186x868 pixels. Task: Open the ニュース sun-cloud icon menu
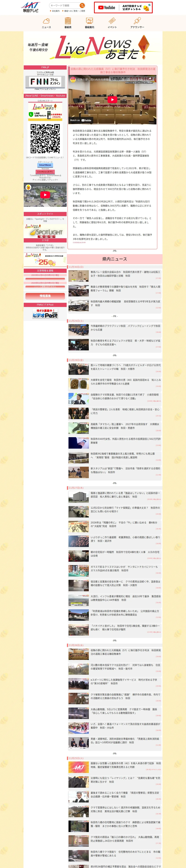[46, 23]
